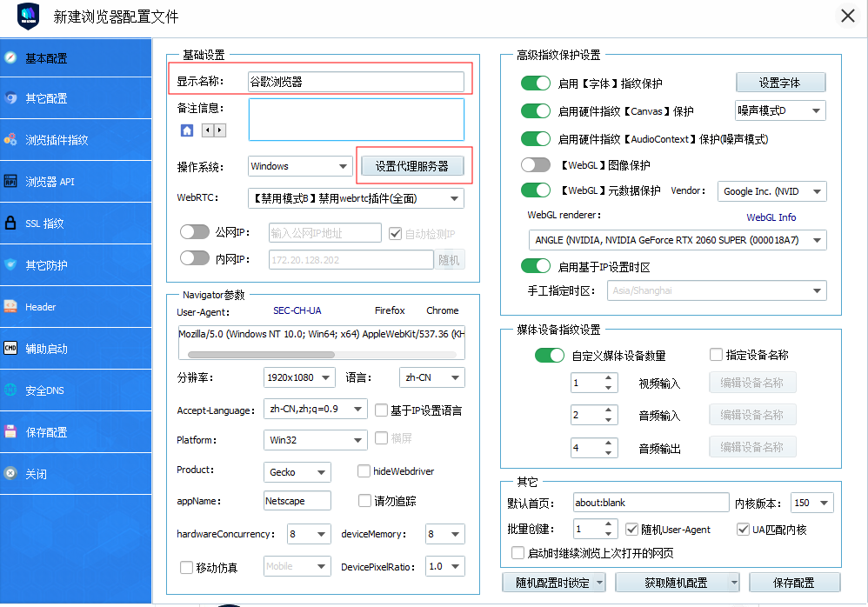Click the 其它防护 shield icon
This screenshot has width=868, height=607.
click(10, 264)
